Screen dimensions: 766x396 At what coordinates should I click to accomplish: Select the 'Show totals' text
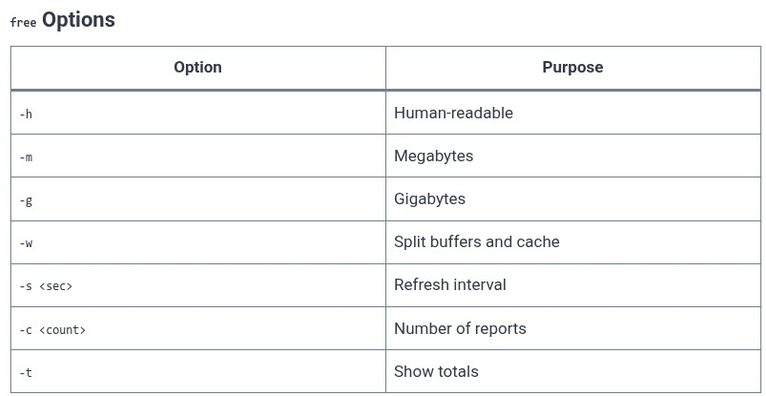pos(436,372)
